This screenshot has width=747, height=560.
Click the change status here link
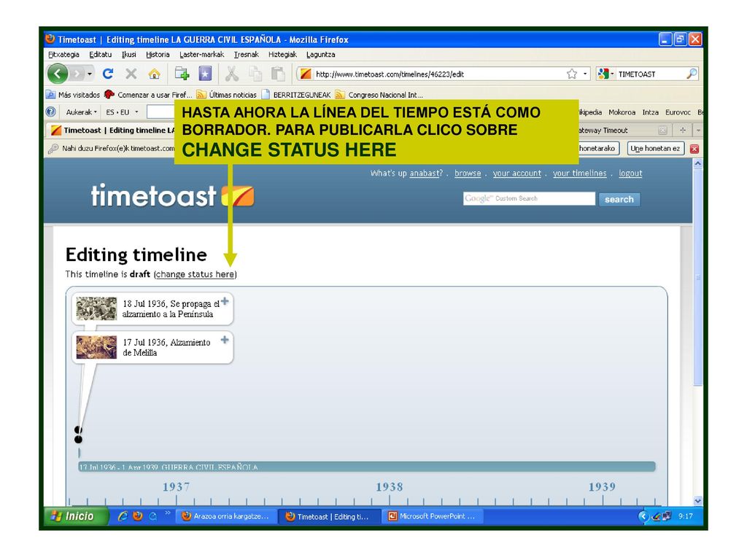coord(196,274)
